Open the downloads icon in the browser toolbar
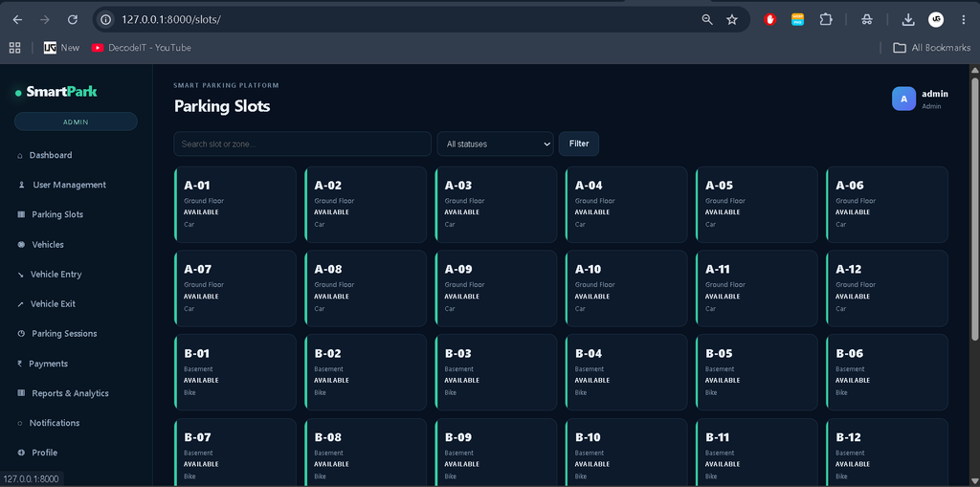This screenshot has height=487, width=980. [908, 20]
